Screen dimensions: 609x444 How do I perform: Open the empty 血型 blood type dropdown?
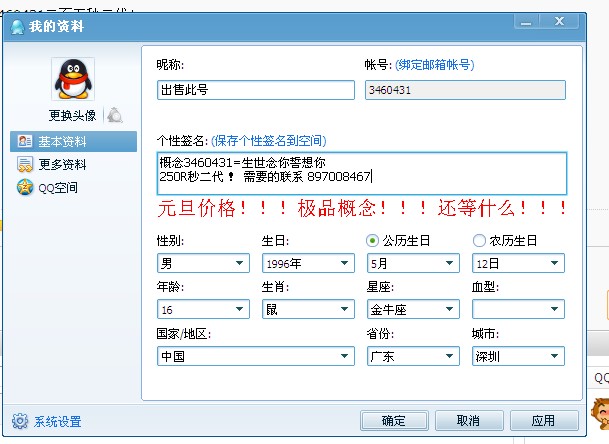coord(518,309)
